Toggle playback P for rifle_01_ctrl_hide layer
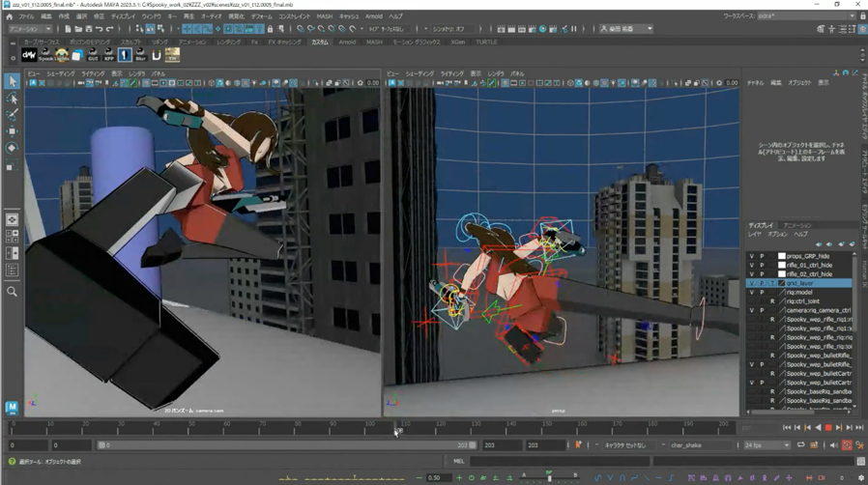Image resolution: width=868 pixels, height=485 pixels. tap(762, 266)
